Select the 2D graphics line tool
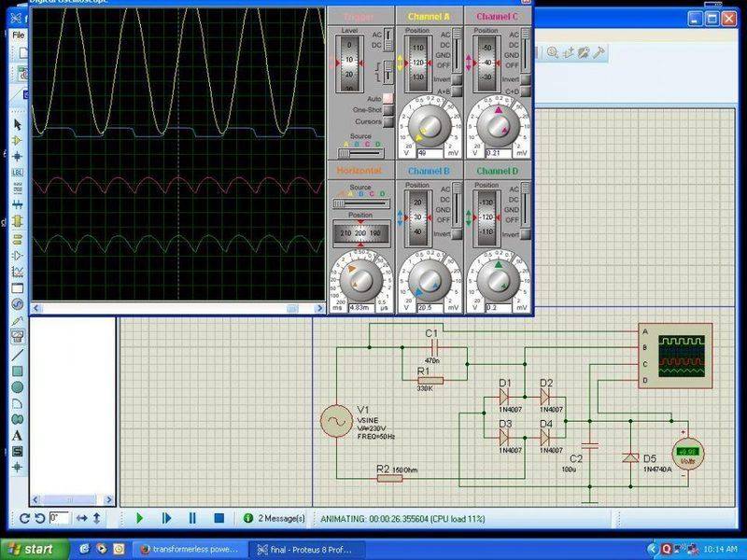The height and width of the screenshot is (560, 747). (18, 355)
